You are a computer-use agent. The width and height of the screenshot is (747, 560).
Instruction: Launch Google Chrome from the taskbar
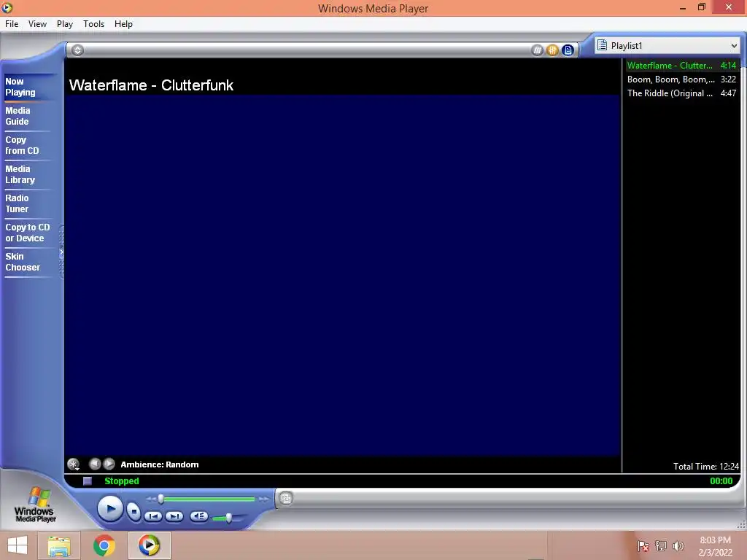coord(104,545)
